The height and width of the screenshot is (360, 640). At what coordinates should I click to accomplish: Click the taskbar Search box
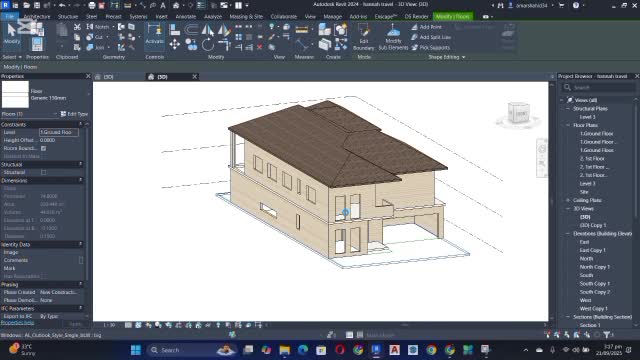[x=192, y=350]
